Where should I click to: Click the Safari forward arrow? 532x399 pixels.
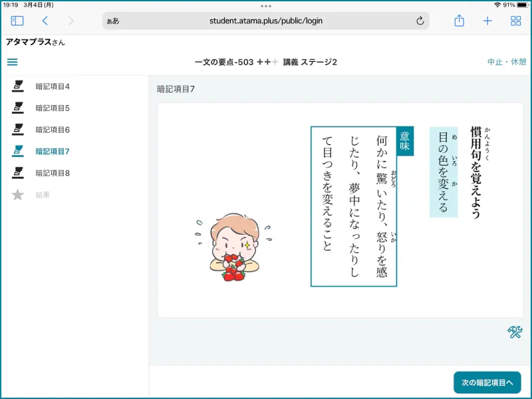(70, 21)
